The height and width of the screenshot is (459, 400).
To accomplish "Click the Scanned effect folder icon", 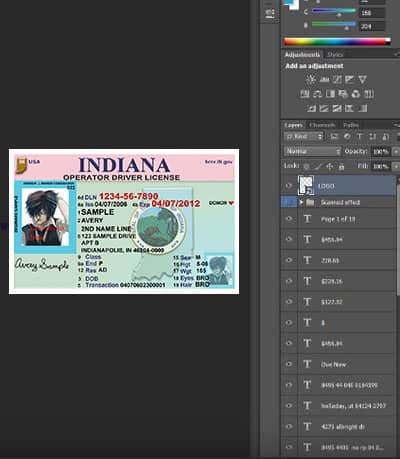I will [x=310, y=202].
